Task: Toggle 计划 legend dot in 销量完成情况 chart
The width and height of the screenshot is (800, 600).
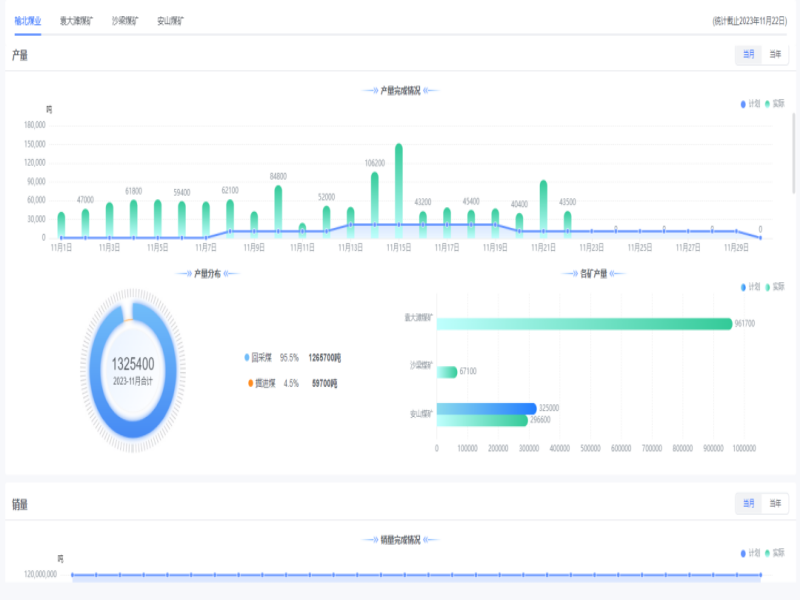Action: coord(743,553)
